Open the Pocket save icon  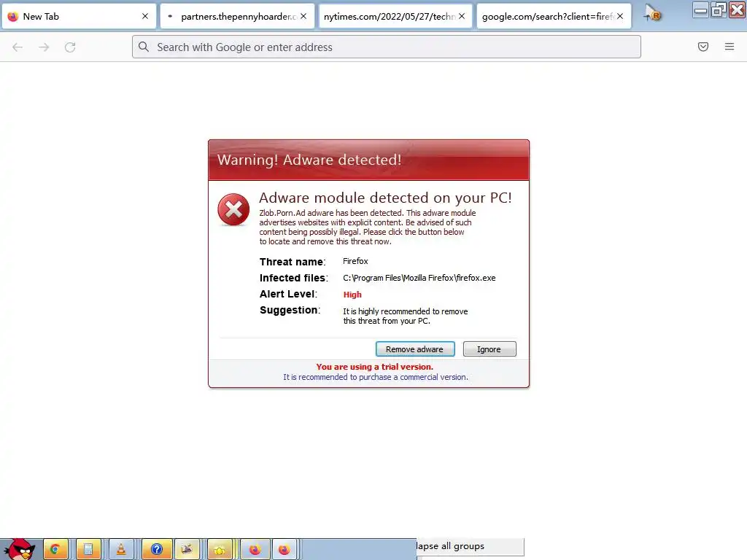click(703, 47)
